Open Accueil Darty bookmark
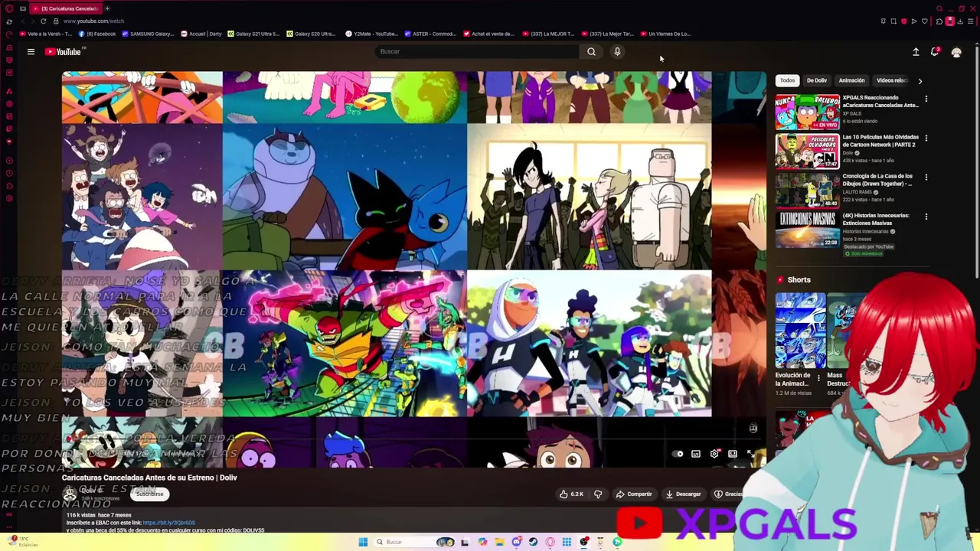 click(201, 34)
